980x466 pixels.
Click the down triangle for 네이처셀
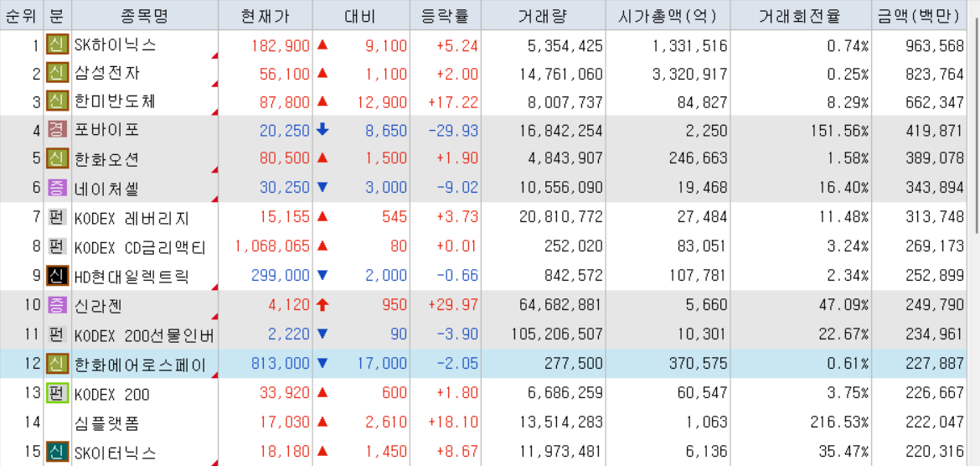[322, 189]
